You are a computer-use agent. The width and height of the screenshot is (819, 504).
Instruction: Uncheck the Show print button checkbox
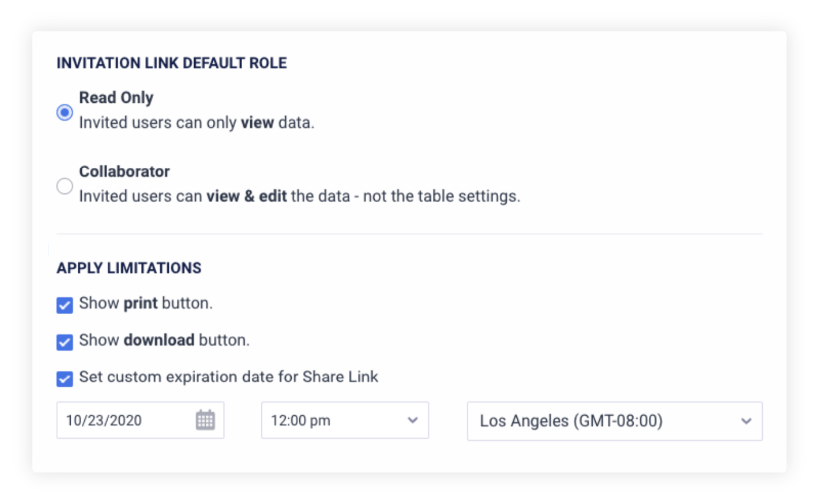pyautogui.click(x=65, y=305)
